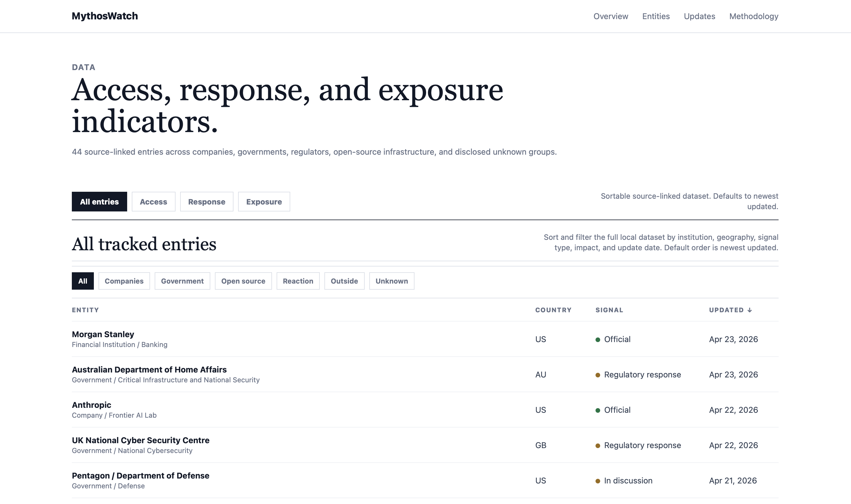Image resolution: width=851 pixels, height=504 pixels.
Task: Filter entries by Open source
Action: tap(243, 281)
